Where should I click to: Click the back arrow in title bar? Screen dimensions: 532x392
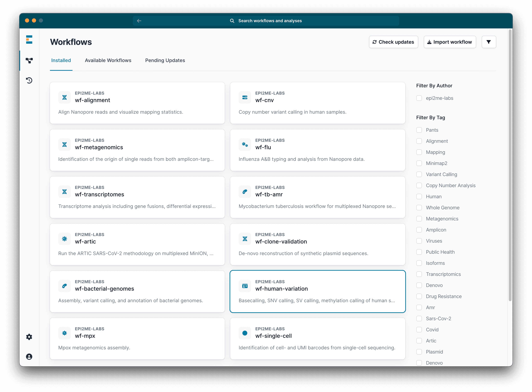139,21
